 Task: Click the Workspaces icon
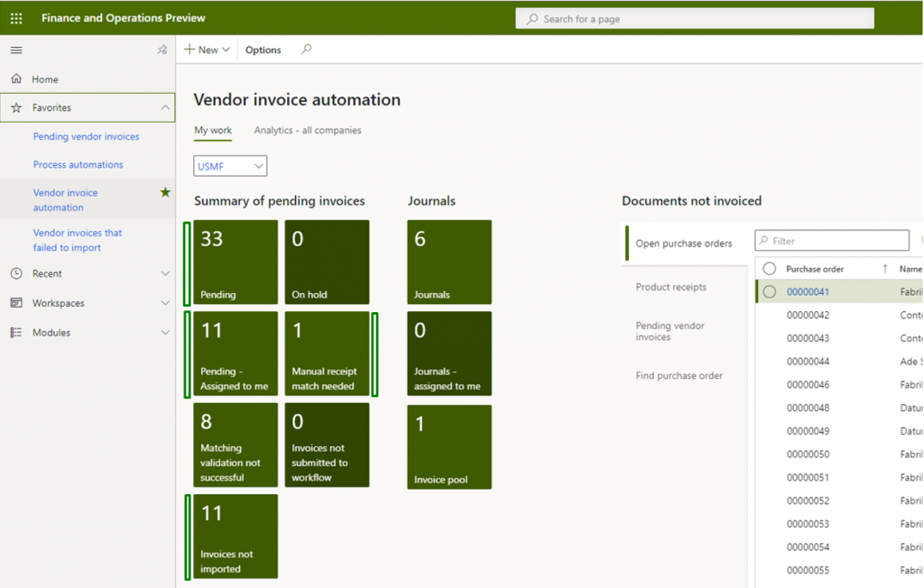(16, 303)
